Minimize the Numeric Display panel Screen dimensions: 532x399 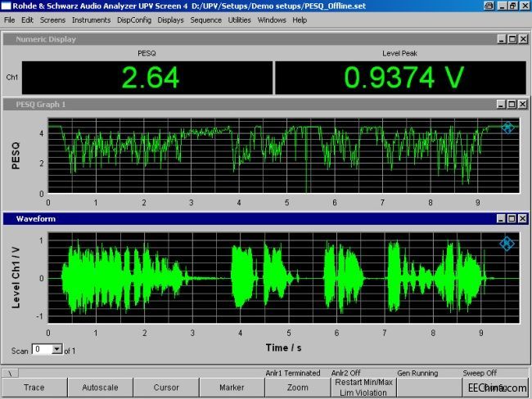[502, 39]
